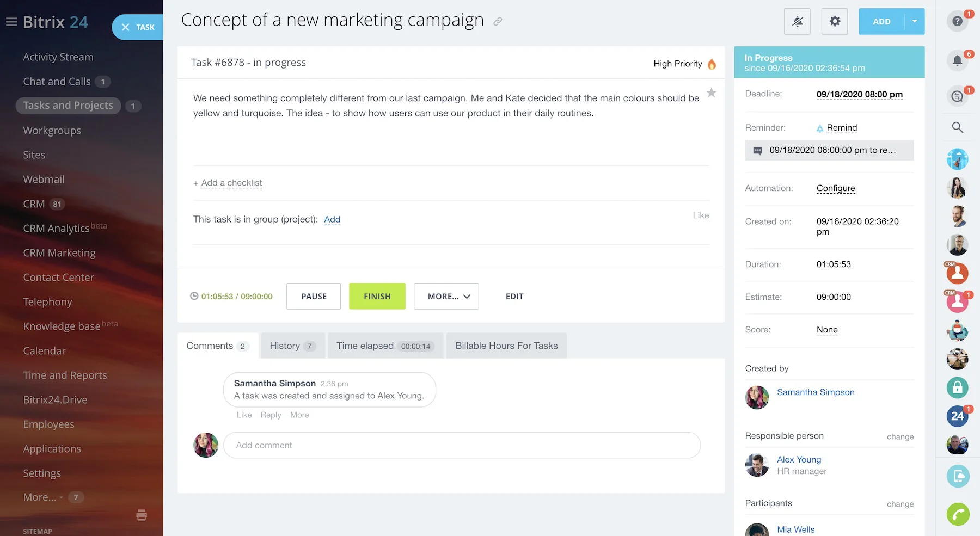Expand More... in left sidebar menu

[x=40, y=497]
